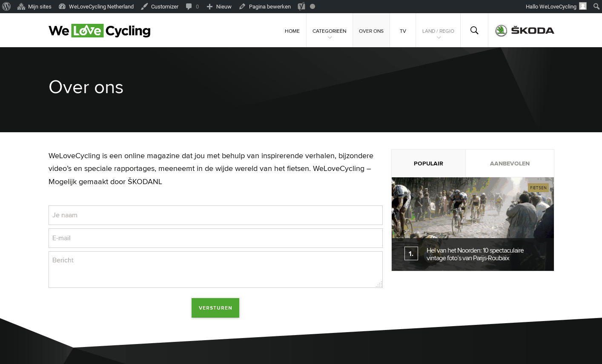
Task: Switch to POPULAIR tab
Action: 428,163
